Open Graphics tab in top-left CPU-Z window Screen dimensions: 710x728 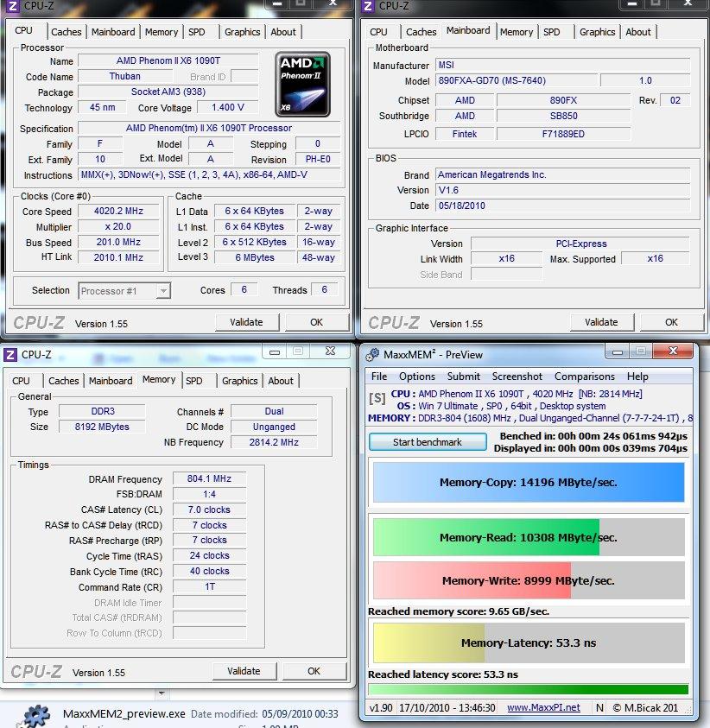[242, 32]
